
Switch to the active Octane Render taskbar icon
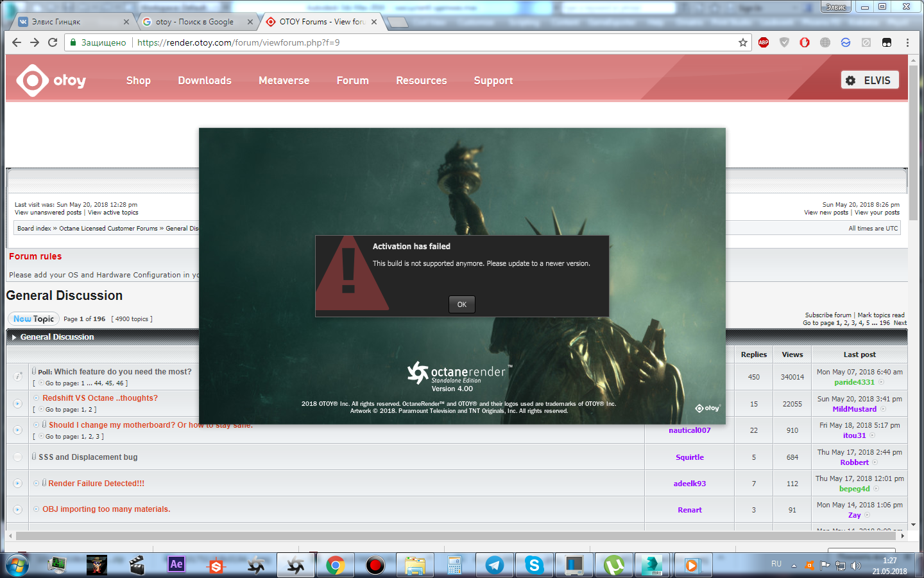296,565
